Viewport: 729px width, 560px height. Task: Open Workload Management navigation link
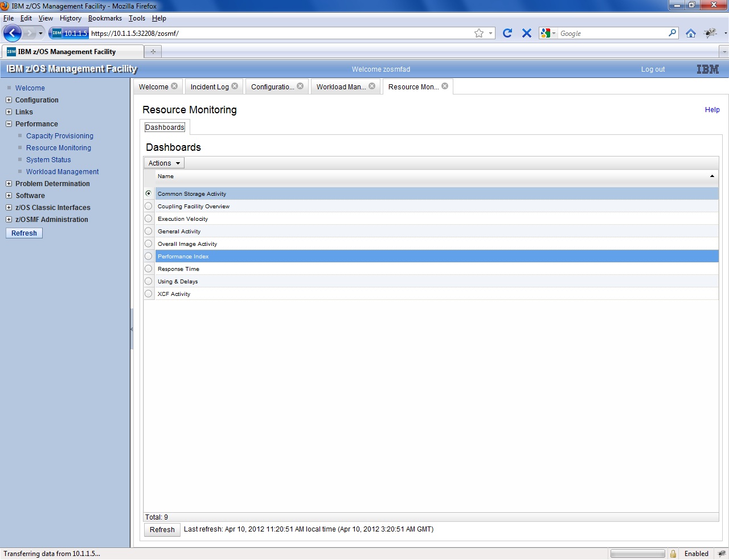[63, 172]
